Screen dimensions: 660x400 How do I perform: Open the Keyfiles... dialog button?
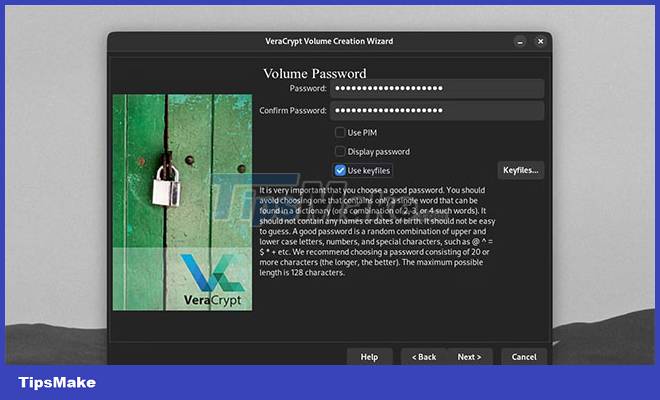tap(521, 171)
